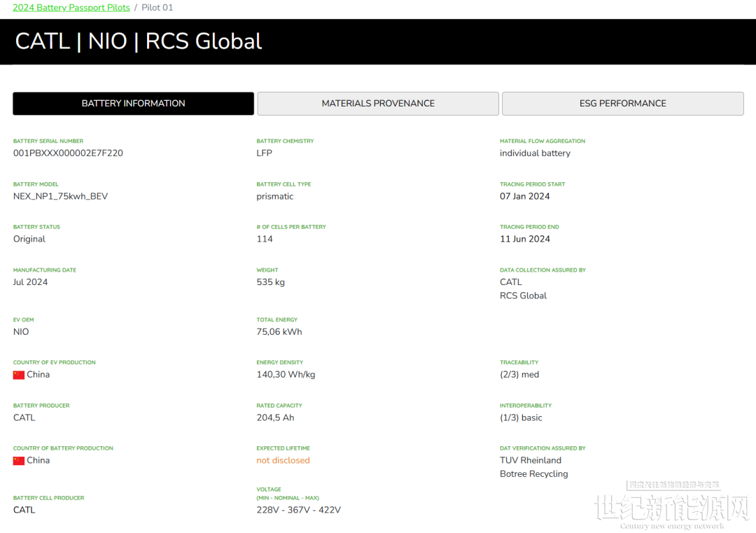The width and height of the screenshot is (756, 533).
Task: Click the CATL | NIO | RCS Global heading
Action: [139, 41]
